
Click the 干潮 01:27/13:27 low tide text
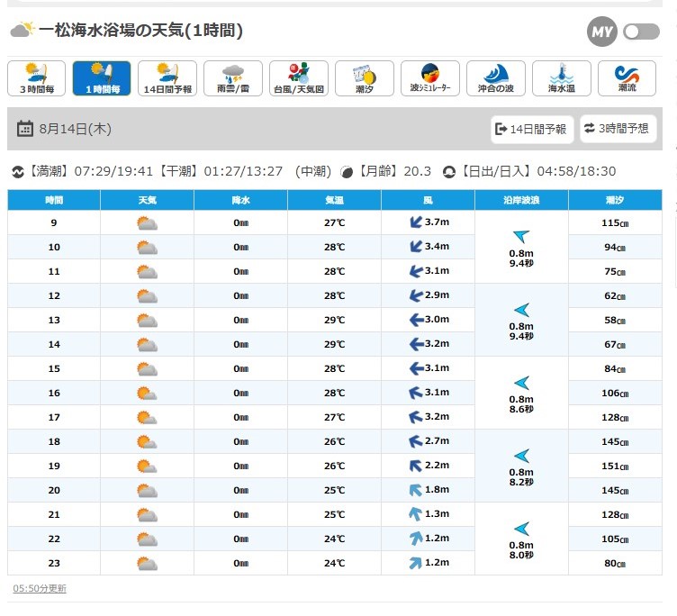point(221,171)
